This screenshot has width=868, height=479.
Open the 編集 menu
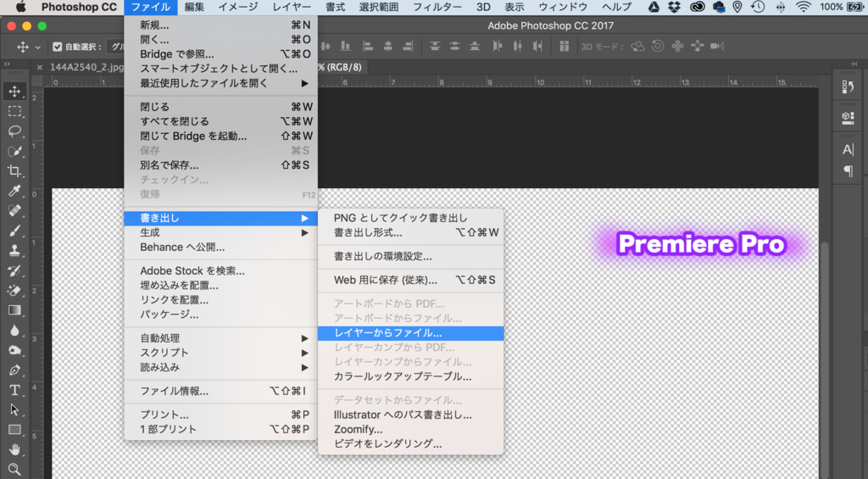coord(194,7)
